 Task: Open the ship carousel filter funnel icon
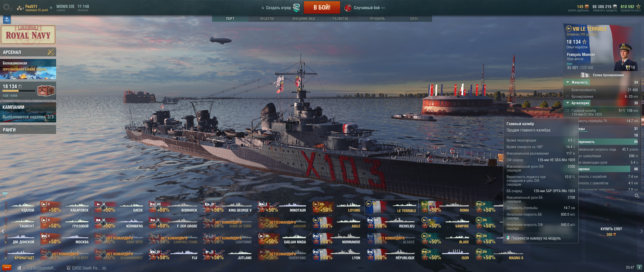(x=5, y=195)
